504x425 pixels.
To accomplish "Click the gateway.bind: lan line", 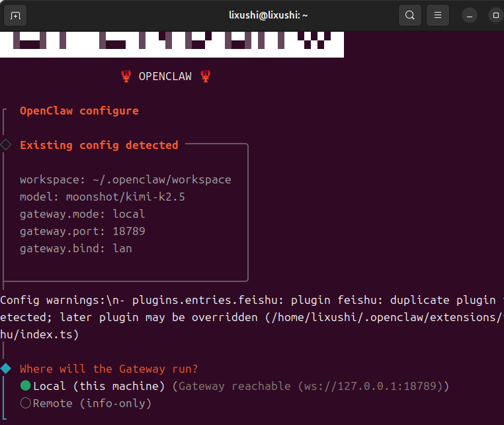I will pyautogui.click(x=76, y=249).
